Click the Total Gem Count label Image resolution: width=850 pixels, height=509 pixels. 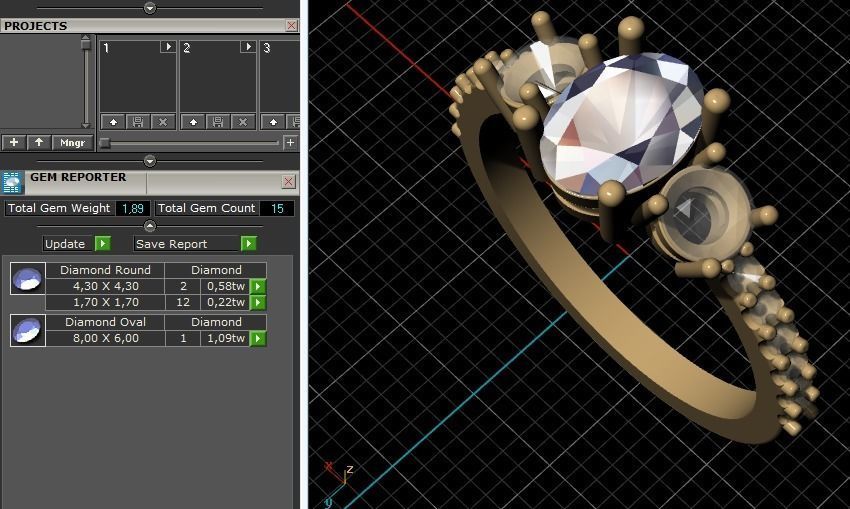click(x=207, y=208)
